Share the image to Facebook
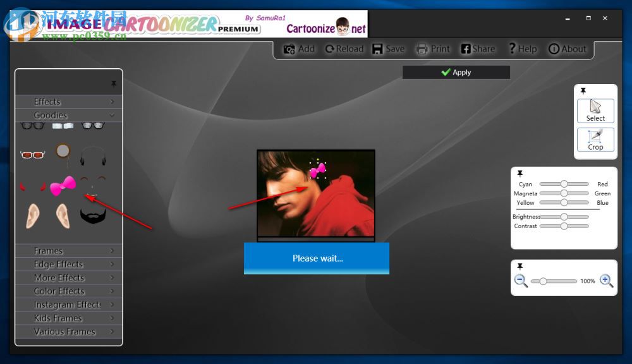 (478, 49)
